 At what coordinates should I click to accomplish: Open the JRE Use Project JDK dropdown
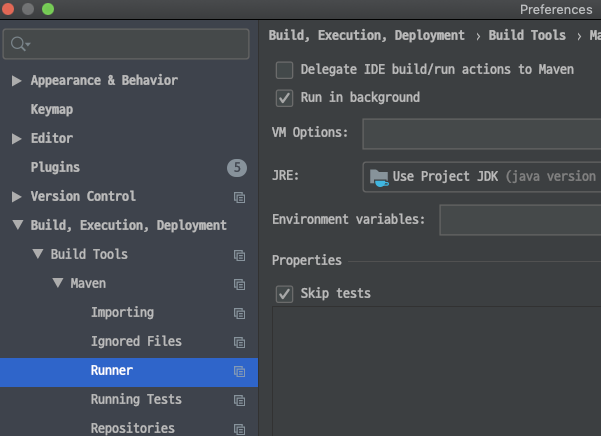482,177
